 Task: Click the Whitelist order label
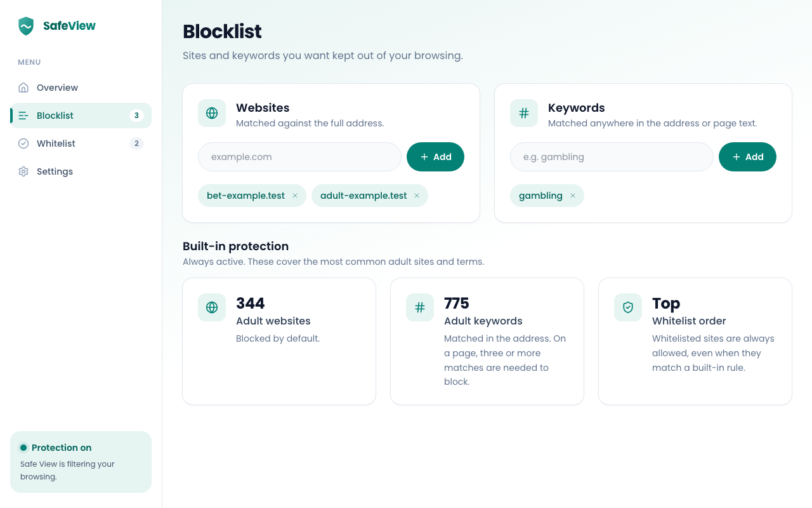(689, 321)
